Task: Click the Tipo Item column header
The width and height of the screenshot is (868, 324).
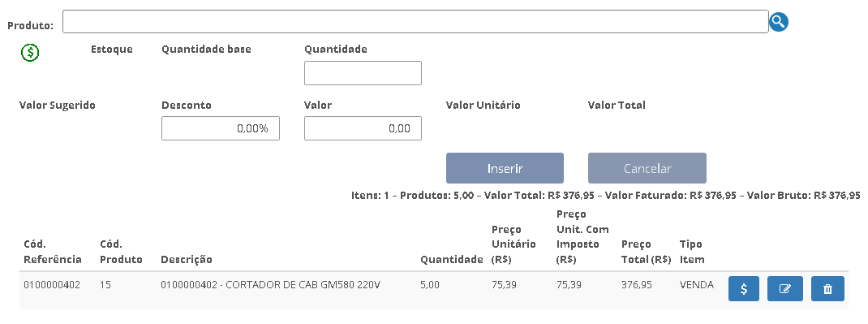Action: (692, 252)
